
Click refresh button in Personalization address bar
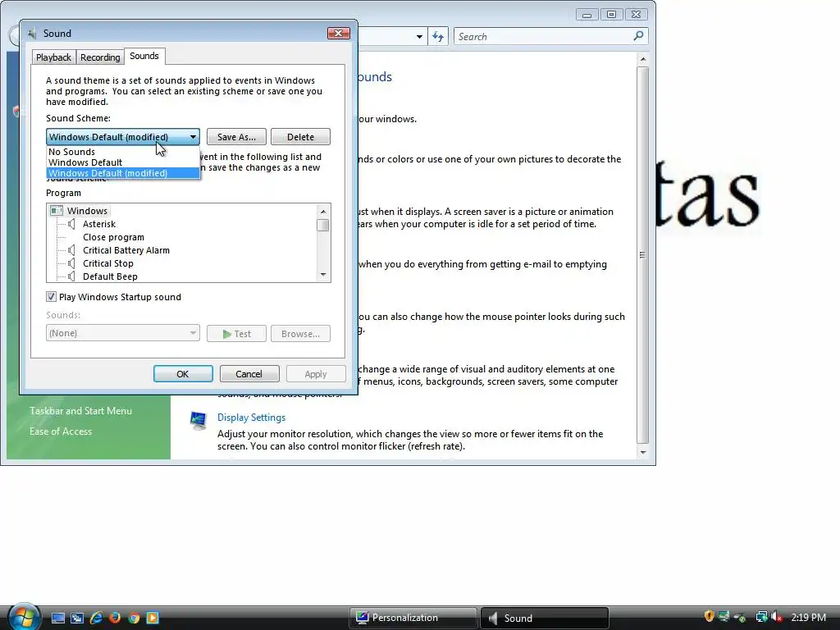coord(438,36)
